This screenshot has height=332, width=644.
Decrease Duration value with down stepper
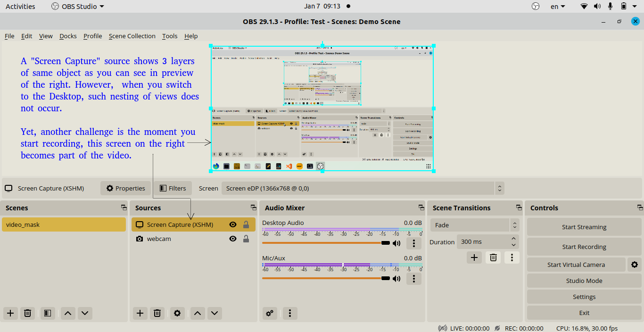(513, 245)
